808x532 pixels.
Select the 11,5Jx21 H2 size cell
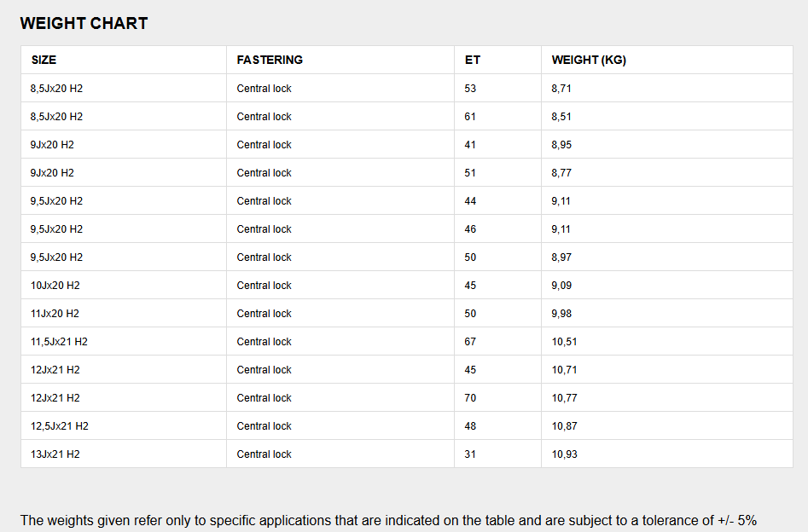59,341
